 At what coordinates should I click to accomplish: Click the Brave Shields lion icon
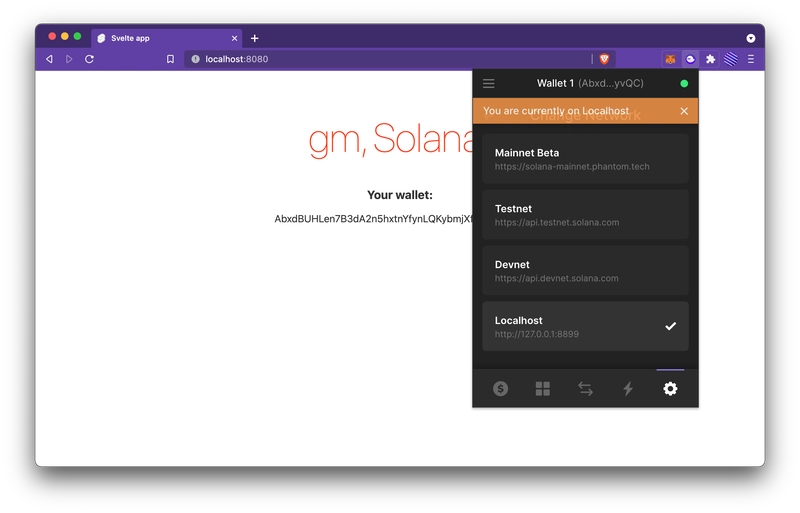tap(605, 59)
